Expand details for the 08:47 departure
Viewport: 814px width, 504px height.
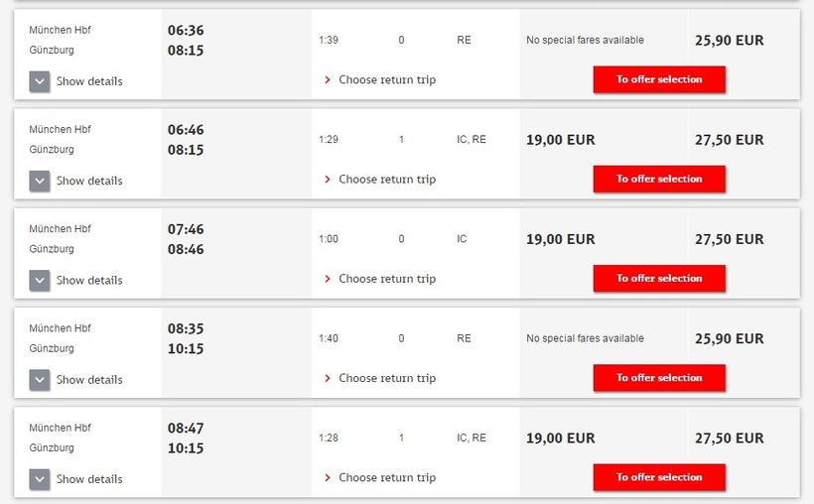click(40, 478)
